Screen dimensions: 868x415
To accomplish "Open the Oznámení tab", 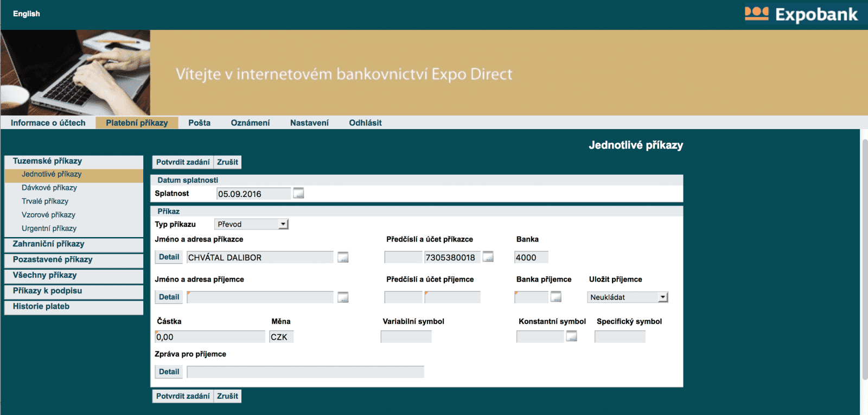I will point(250,123).
